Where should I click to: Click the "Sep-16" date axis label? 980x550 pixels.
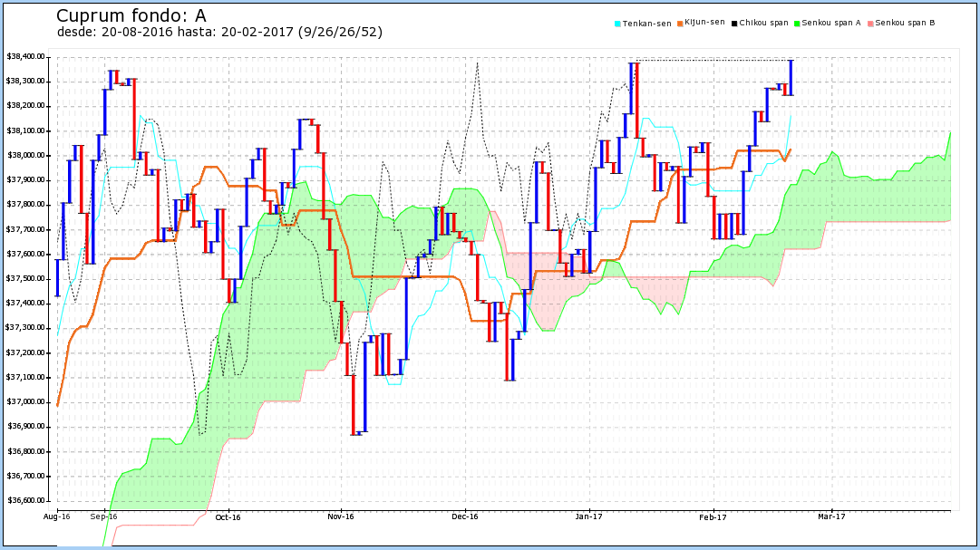point(103,516)
